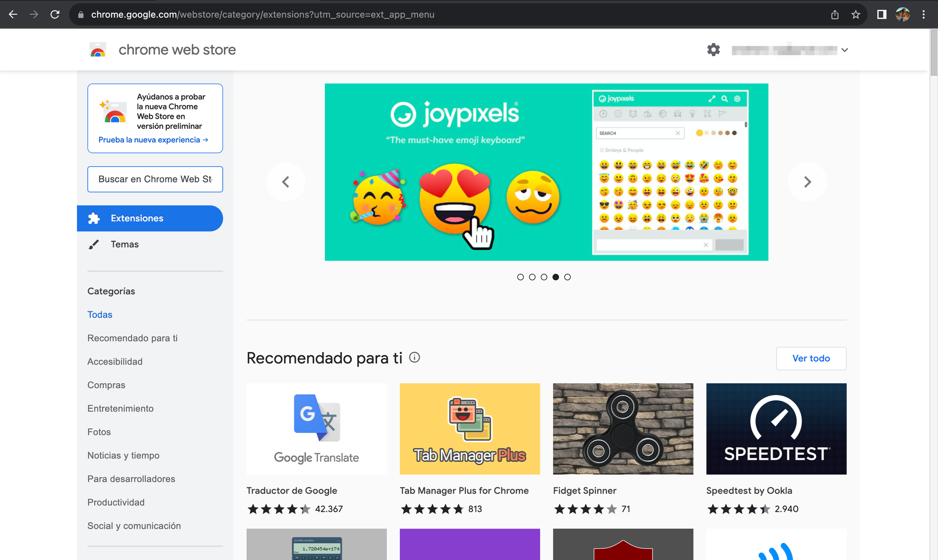Click the Extensiones puzzle icon

(x=94, y=218)
